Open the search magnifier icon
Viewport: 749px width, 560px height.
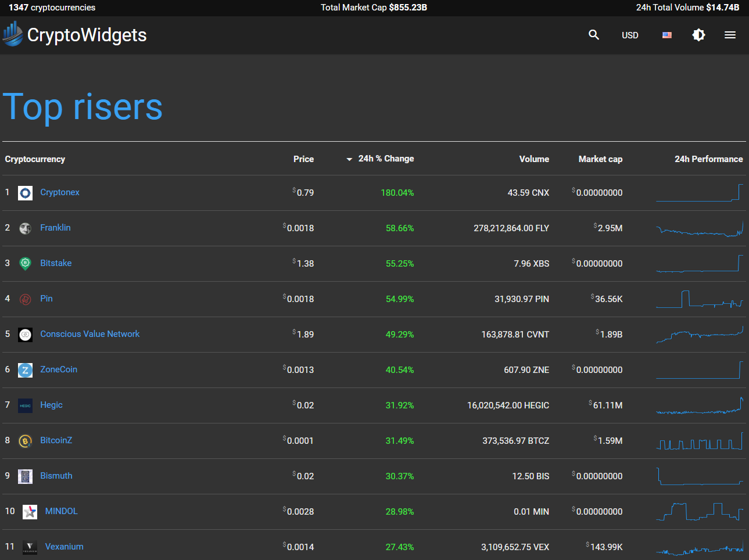click(x=593, y=35)
